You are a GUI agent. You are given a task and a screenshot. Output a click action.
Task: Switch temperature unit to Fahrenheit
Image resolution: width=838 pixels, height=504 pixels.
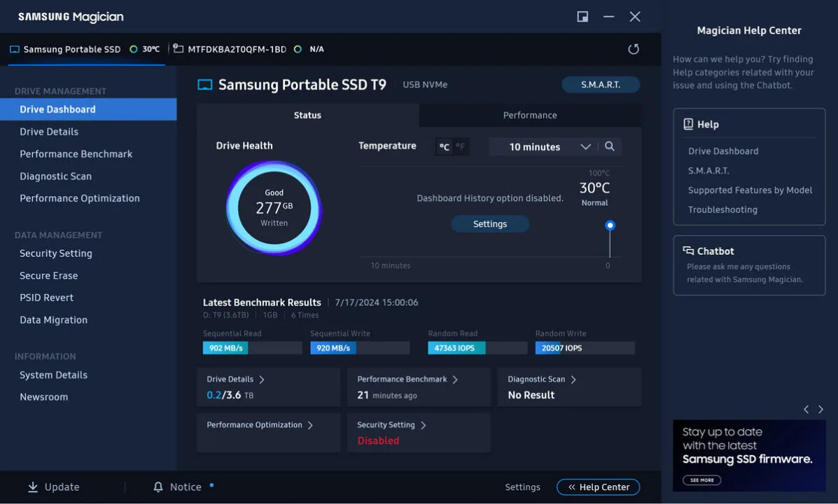[x=459, y=146]
